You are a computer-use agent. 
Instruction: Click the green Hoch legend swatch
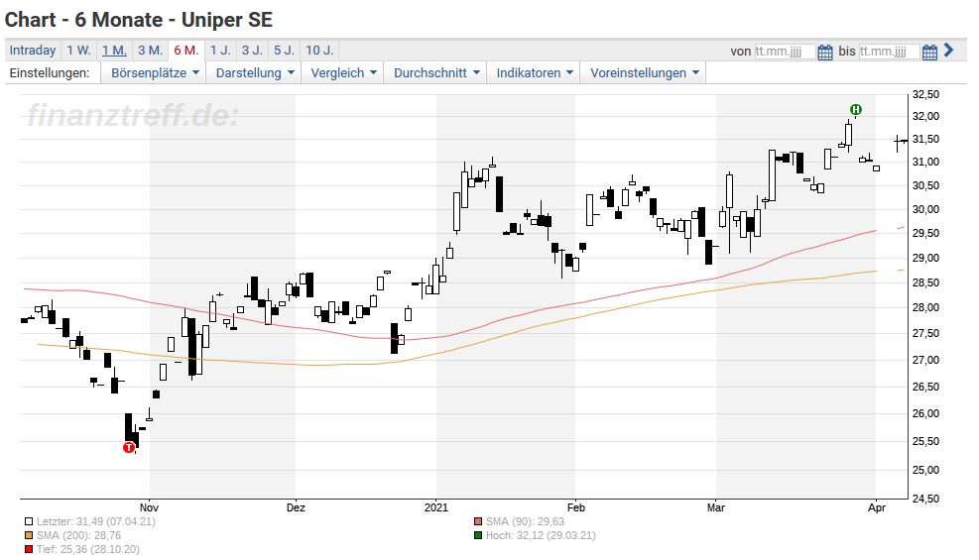point(478,535)
